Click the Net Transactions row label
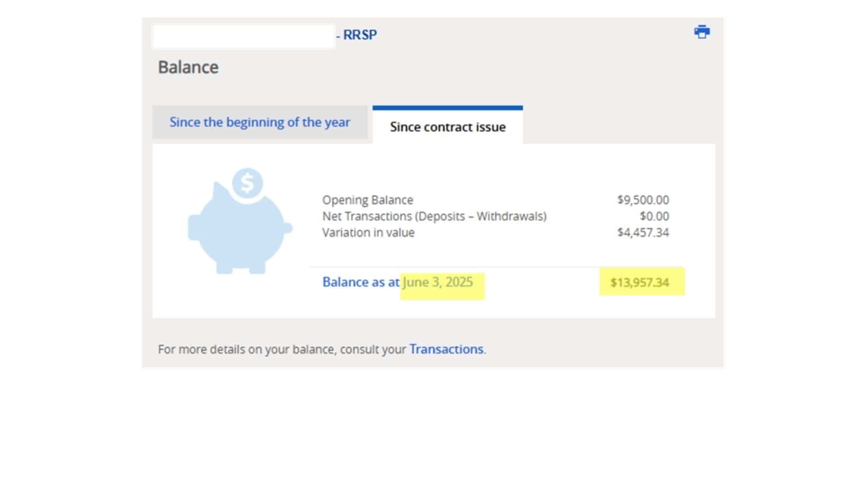 click(x=434, y=216)
